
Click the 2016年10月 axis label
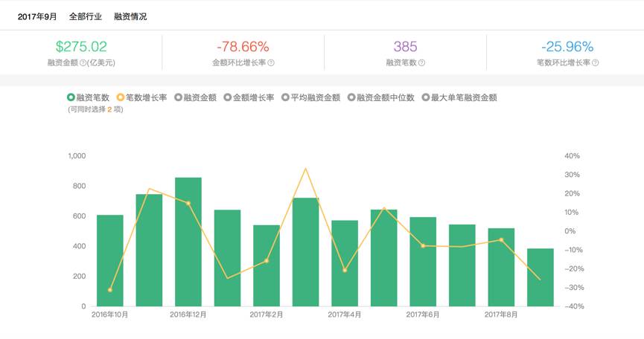pyautogui.click(x=110, y=314)
